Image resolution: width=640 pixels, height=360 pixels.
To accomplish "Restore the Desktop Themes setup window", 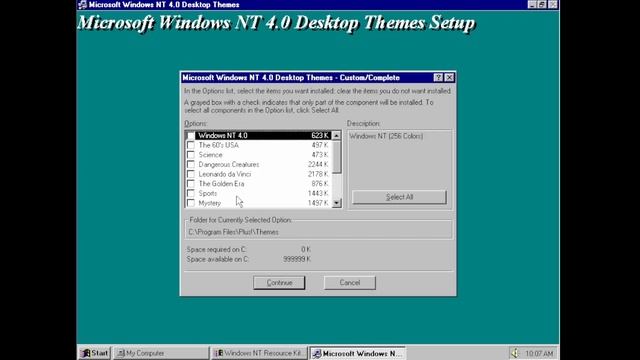I will click(x=541, y=4).
